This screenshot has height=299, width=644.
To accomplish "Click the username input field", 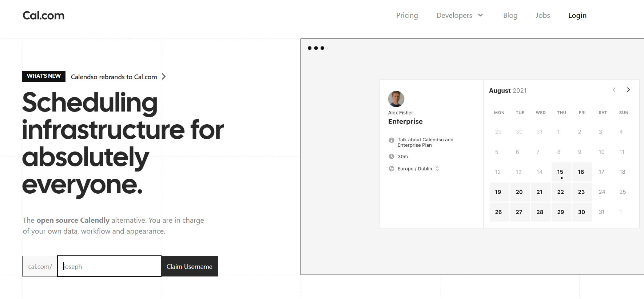I will point(109,266).
